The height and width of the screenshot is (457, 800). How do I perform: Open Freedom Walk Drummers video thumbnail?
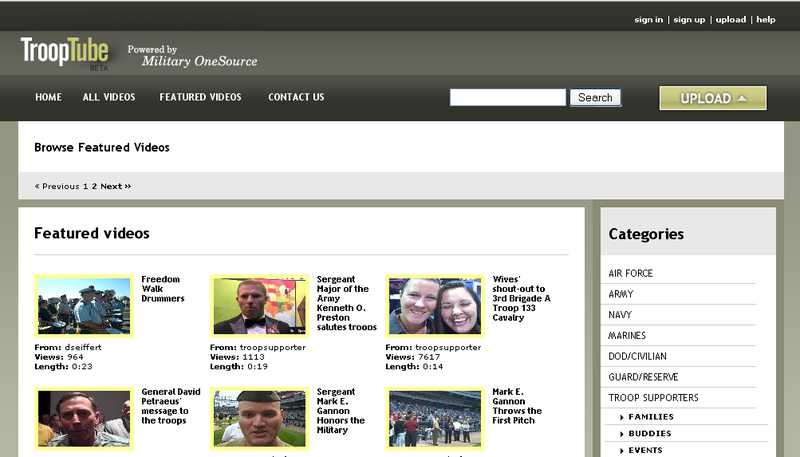[84, 306]
